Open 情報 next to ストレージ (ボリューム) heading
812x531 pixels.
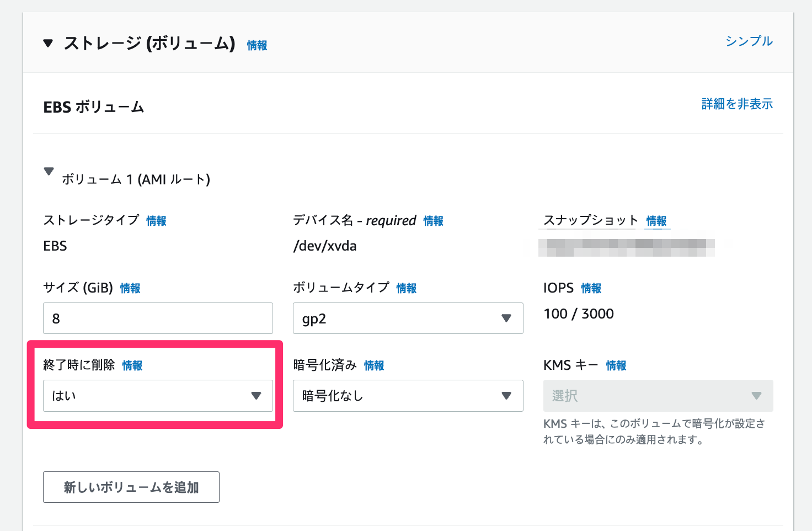click(257, 45)
